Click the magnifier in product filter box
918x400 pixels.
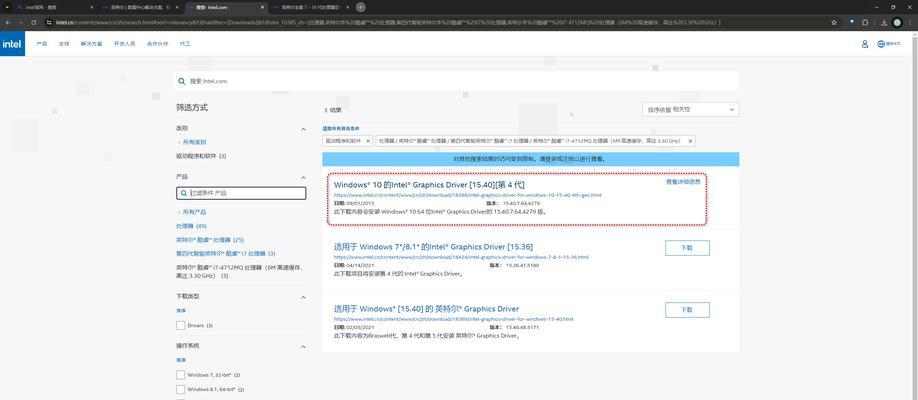point(184,193)
